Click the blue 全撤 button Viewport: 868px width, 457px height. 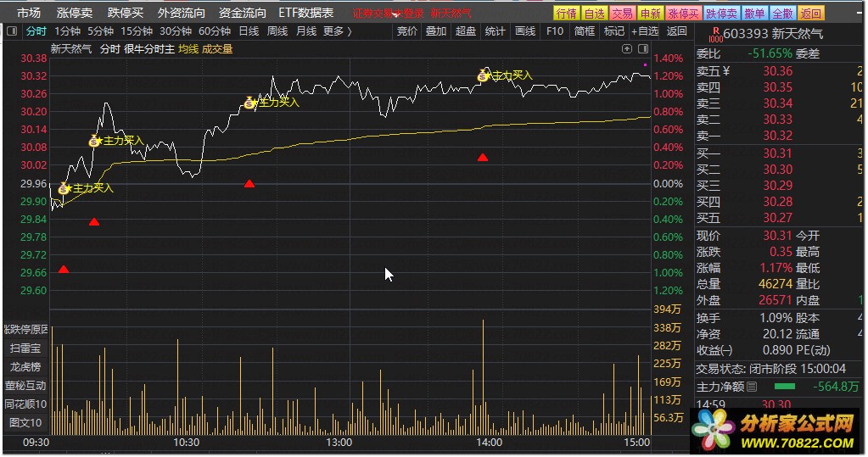click(782, 14)
